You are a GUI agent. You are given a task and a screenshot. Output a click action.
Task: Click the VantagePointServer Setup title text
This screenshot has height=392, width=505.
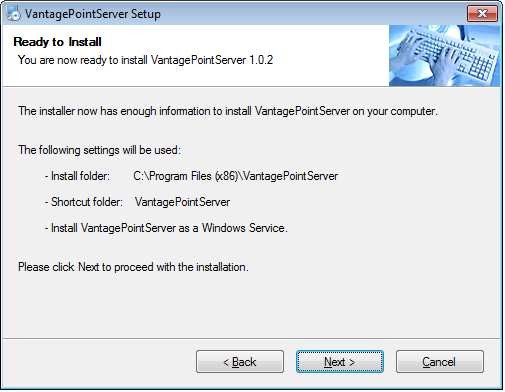click(93, 14)
